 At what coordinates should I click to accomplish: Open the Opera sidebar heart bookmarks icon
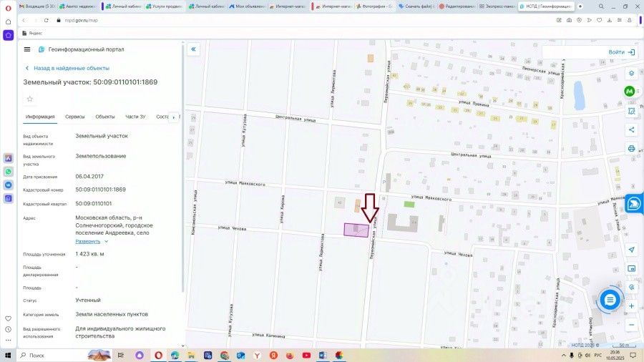click(x=8, y=318)
